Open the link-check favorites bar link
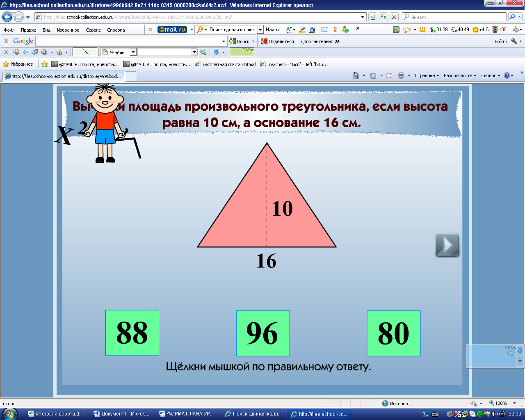Viewport: 525px width, 420px height. (294, 64)
